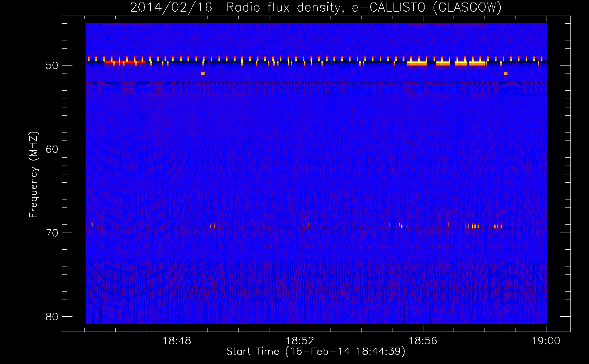The width and height of the screenshot is (589, 364).
Task: Click the orange spot below 50 MHz near 18:49
Action: click(203, 74)
